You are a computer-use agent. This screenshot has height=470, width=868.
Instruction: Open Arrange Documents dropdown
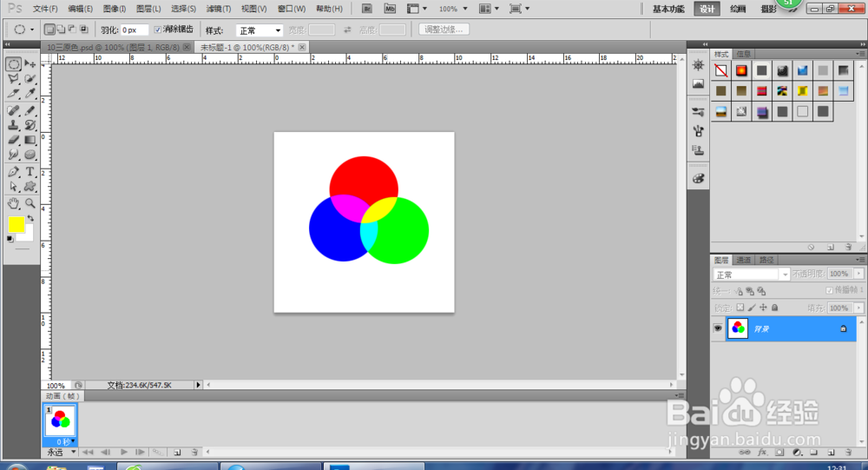(x=489, y=9)
